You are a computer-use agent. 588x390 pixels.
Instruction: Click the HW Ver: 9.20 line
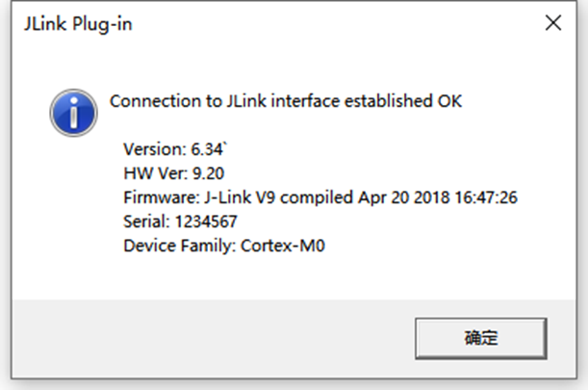(x=173, y=173)
